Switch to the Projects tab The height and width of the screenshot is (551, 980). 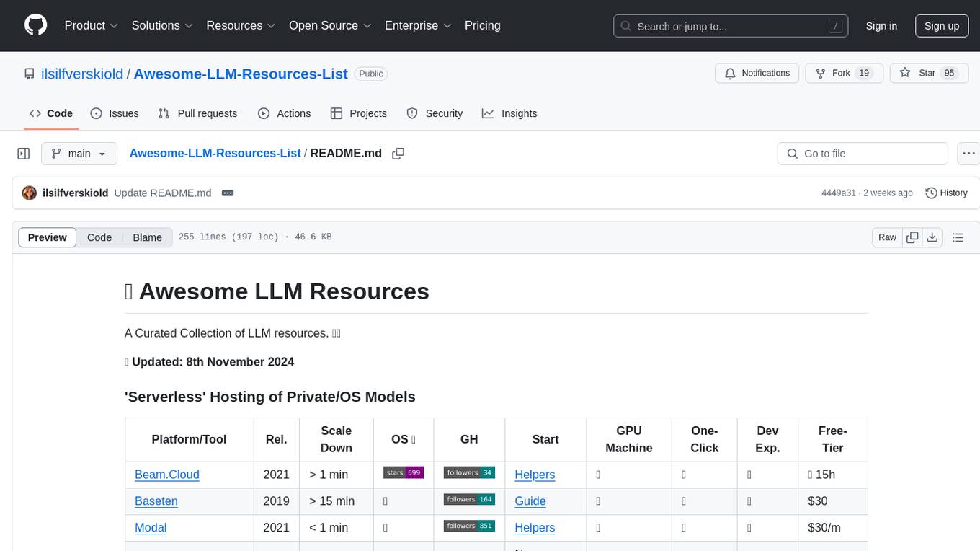point(359,113)
